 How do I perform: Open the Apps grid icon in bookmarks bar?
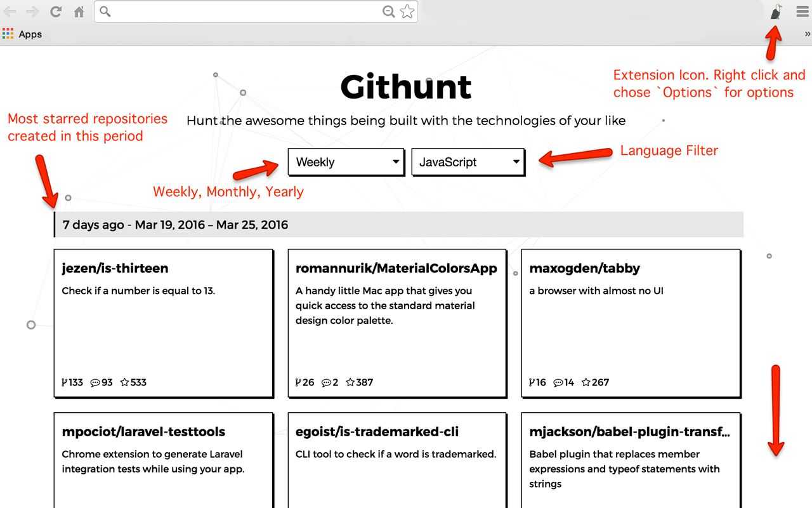tap(8, 34)
